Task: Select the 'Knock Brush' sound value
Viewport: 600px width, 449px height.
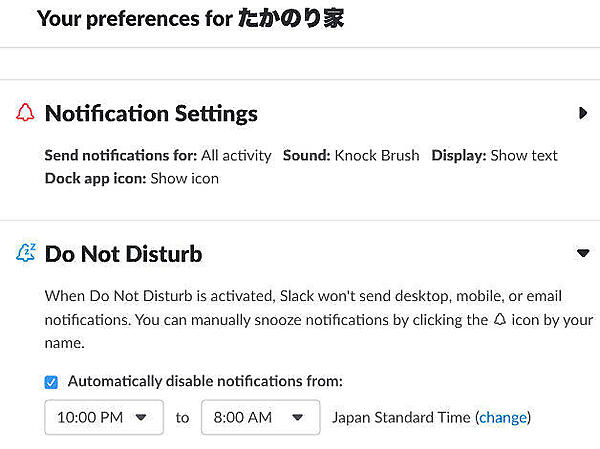Action: 377,155
